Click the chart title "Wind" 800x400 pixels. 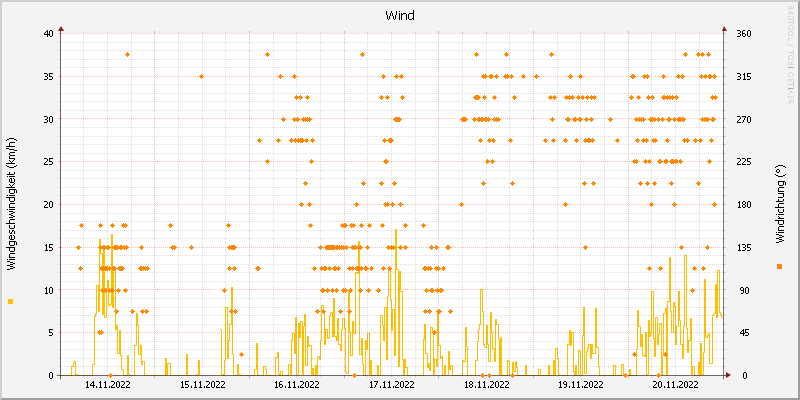click(400, 16)
